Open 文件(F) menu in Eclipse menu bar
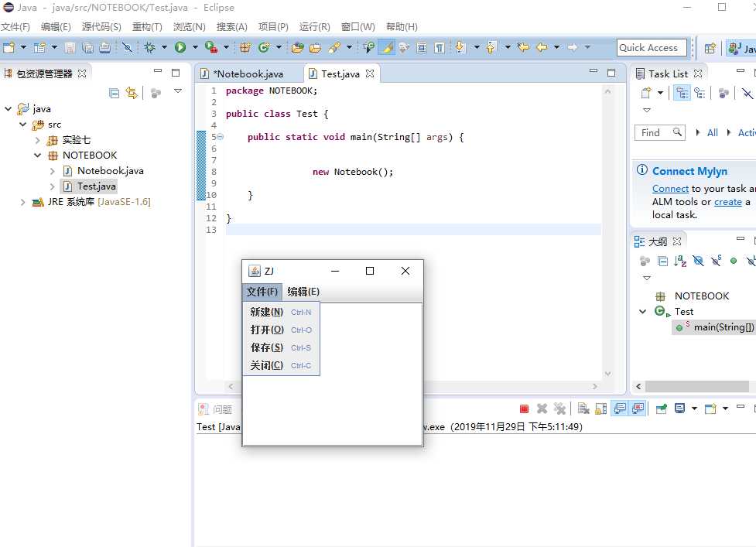Viewport: 756px width, 547px height. click(15, 27)
